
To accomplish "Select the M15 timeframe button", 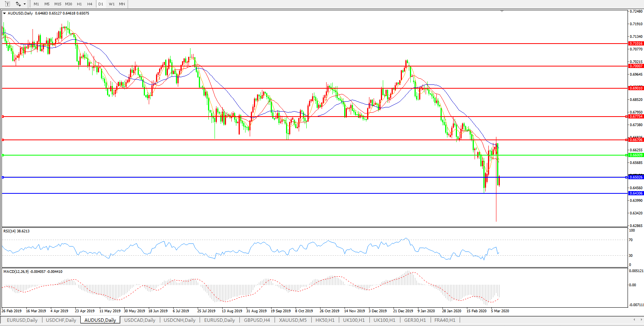I will coord(58,4).
